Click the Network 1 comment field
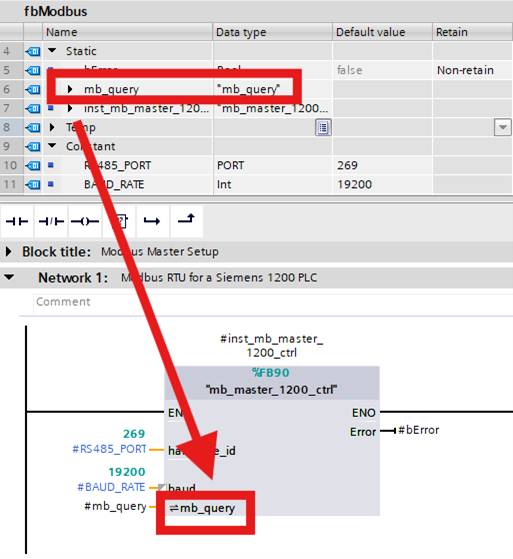The image size is (513, 559). click(273, 302)
